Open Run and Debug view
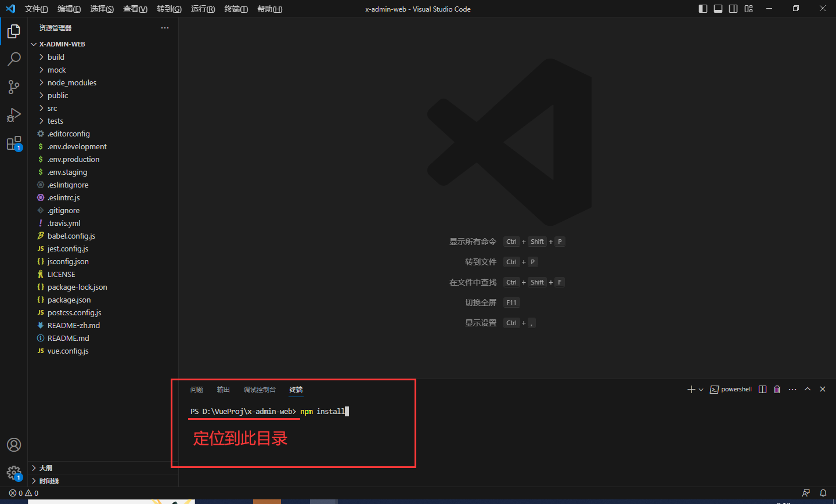This screenshot has height=504, width=836. coord(14,115)
